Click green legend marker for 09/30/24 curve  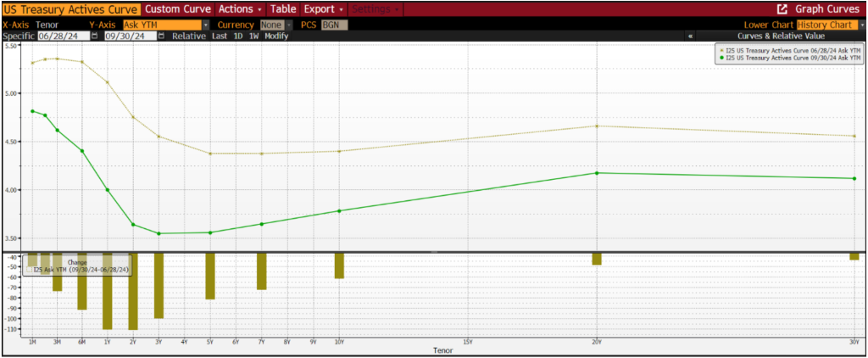tap(722, 57)
